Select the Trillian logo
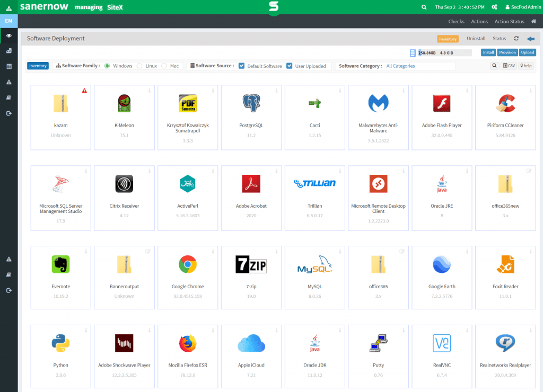The height and width of the screenshot is (392, 543). [315, 183]
